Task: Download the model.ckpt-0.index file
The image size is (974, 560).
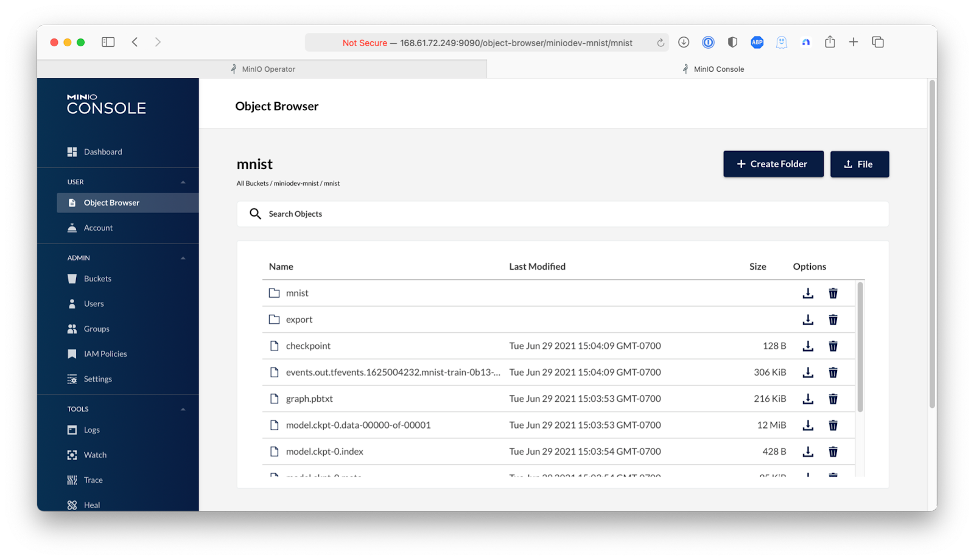Action: 808,452
